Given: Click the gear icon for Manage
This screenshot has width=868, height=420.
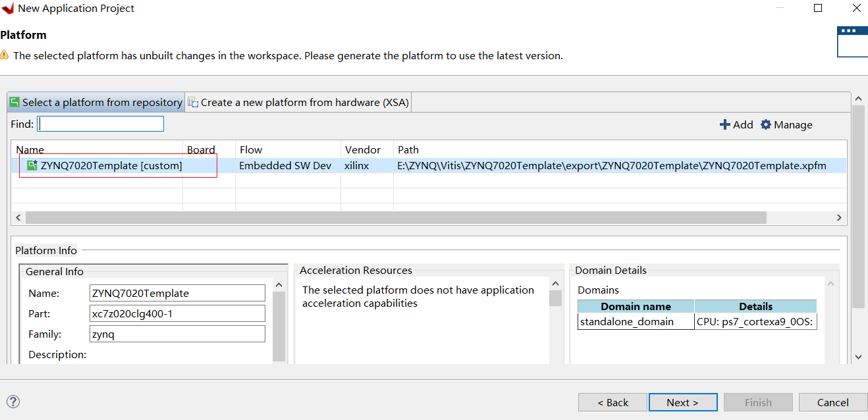Looking at the screenshot, I should coord(765,124).
